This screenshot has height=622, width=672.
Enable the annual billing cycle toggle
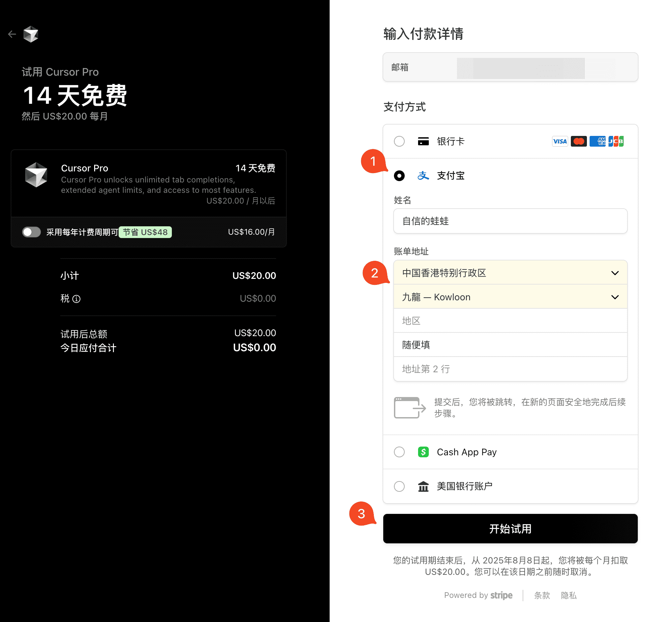[x=31, y=232]
